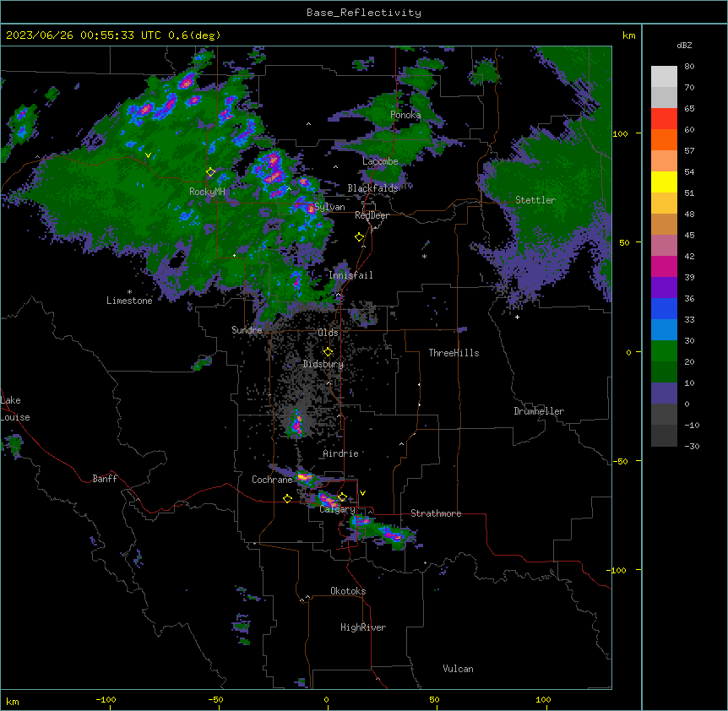
Task: Click the yellow 54 dBZ color swatch
Action: tap(664, 182)
